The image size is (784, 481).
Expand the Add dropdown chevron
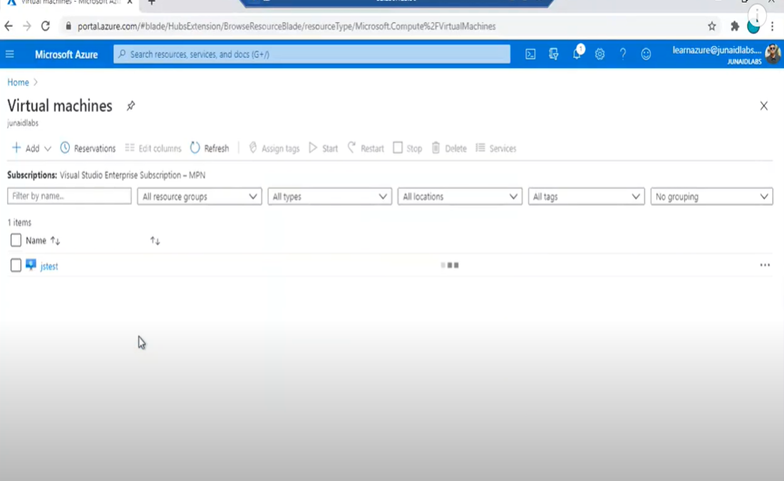(x=48, y=148)
